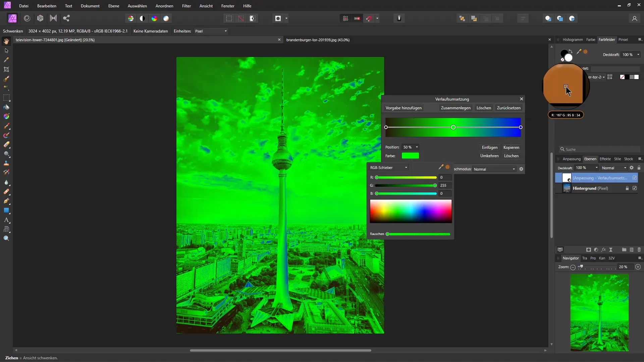Select the Artistic Text tool
644x362 pixels.
coord(6,220)
